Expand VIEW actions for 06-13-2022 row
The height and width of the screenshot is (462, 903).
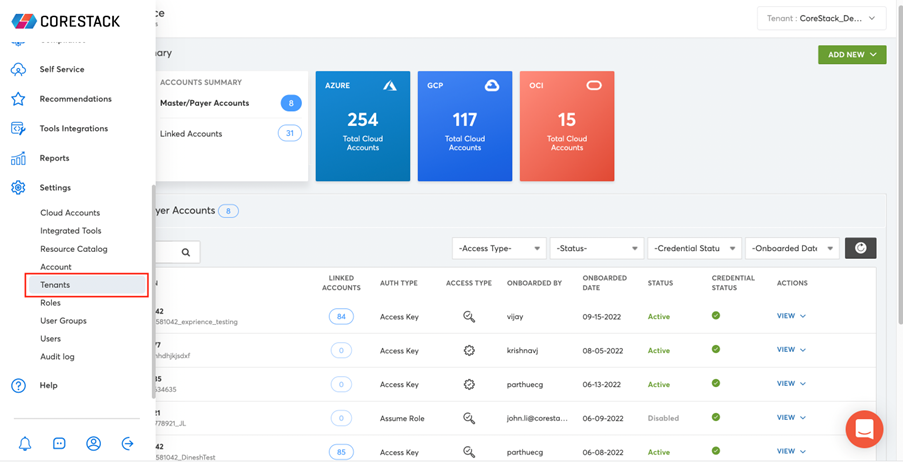click(791, 384)
